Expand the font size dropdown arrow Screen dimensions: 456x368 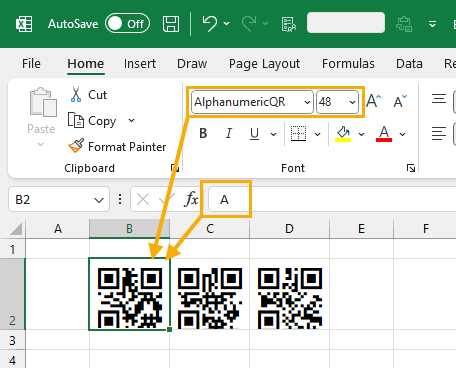click(x=352, y=102)
